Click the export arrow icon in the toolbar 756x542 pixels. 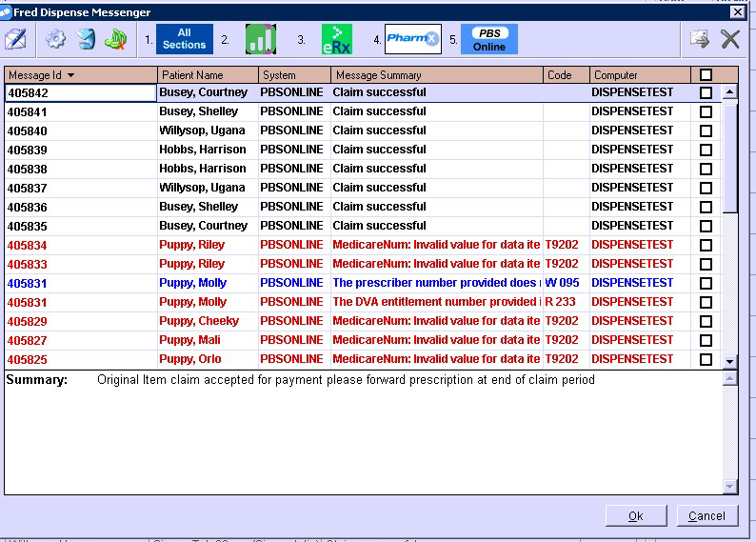coord(700,39)
